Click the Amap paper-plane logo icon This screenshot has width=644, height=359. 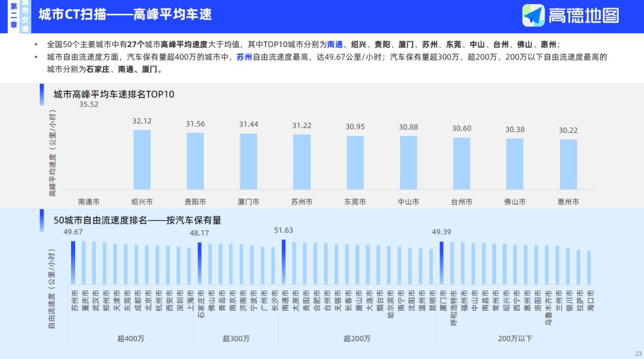click(533, 16)
